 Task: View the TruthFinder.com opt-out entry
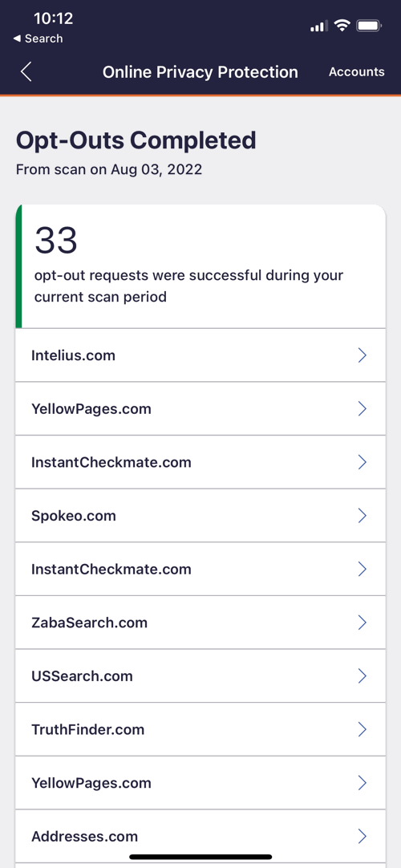click(x=200, y=729)
